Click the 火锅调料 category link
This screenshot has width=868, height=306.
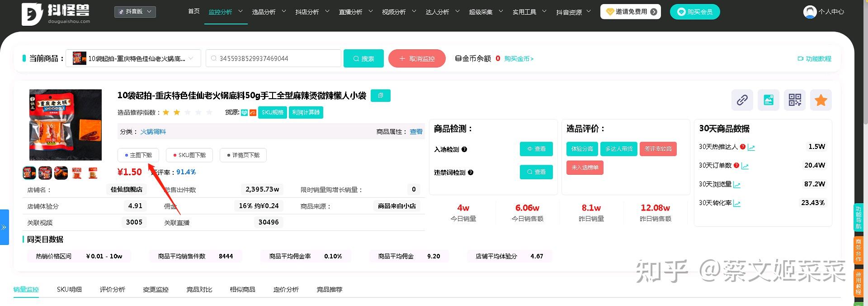(x=153, y=132)
